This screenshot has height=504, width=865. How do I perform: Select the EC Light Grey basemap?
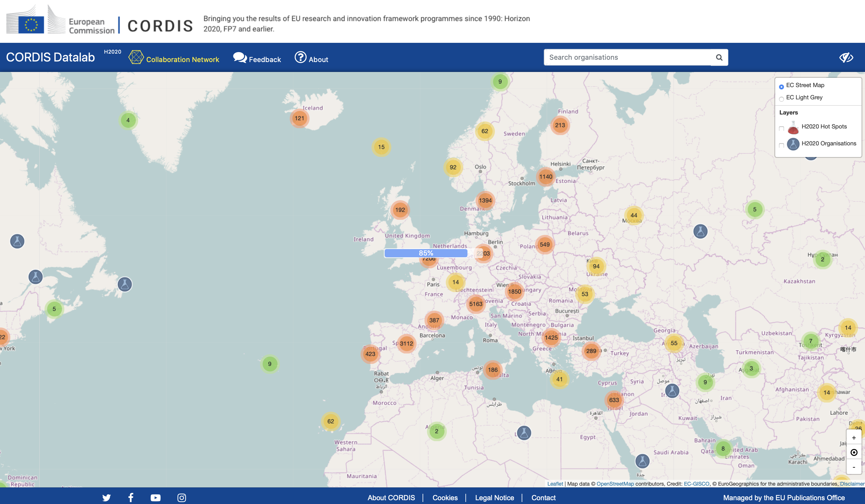[782, 99]
